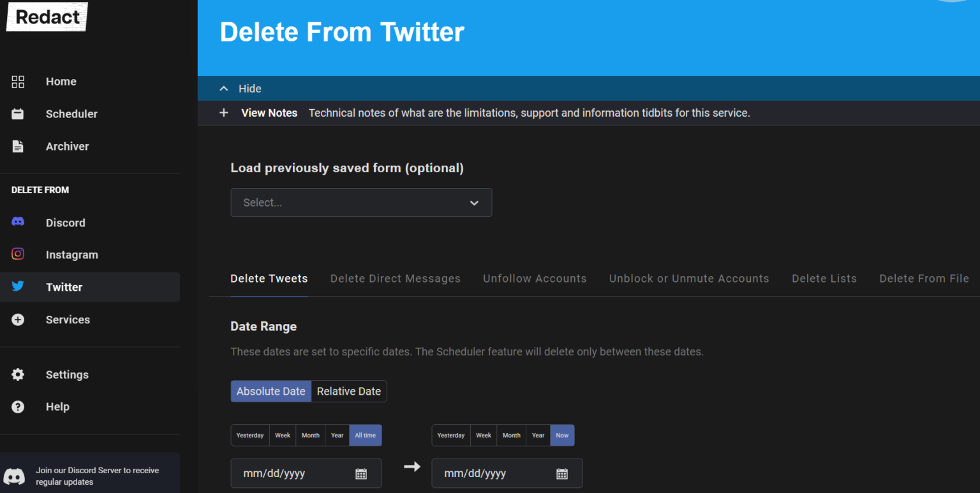The width and height of the screenshot is (980, 493).
Task: Set start date preset to Yesterday
Action: point(250,435)
